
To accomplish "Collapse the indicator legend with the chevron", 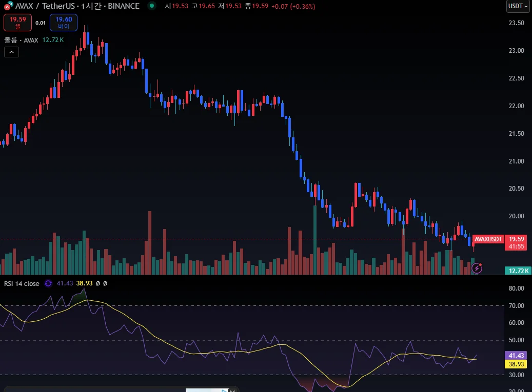I will (11, 52).
